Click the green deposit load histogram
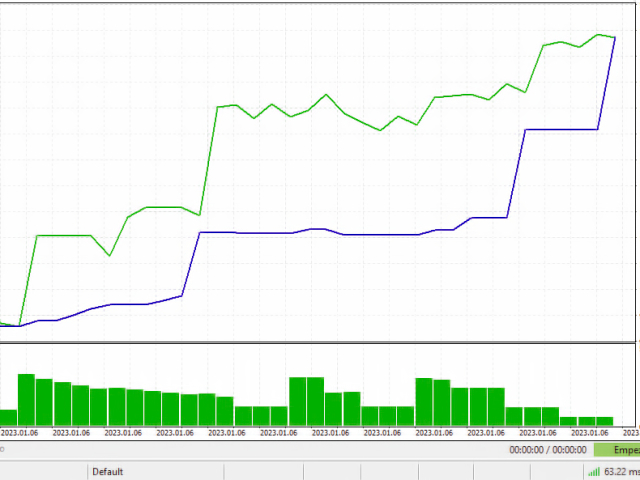 [x=306, y=400]
